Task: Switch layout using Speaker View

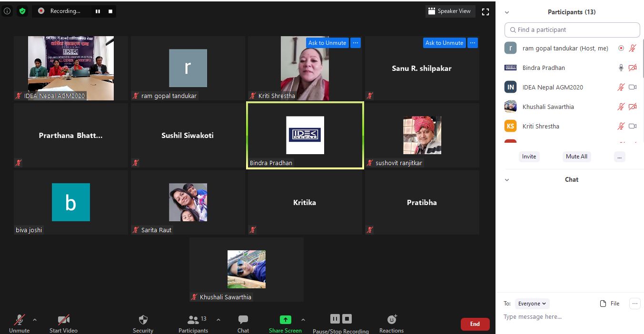Action: (x=450, y=11)
